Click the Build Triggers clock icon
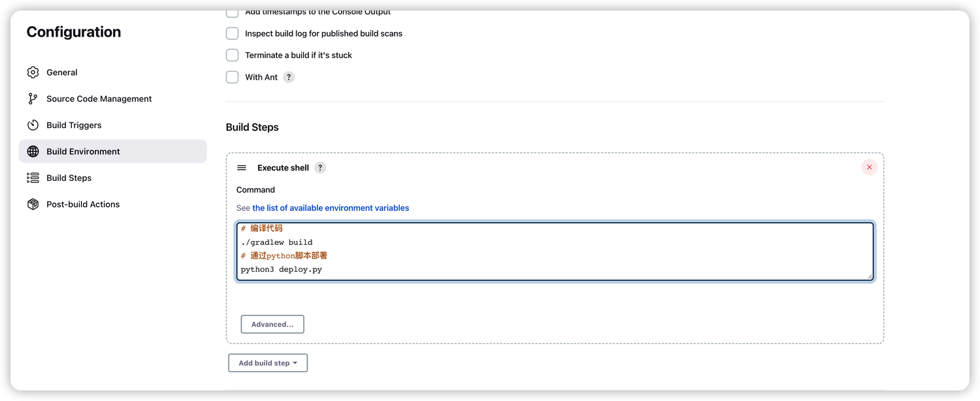 (33, 125)
